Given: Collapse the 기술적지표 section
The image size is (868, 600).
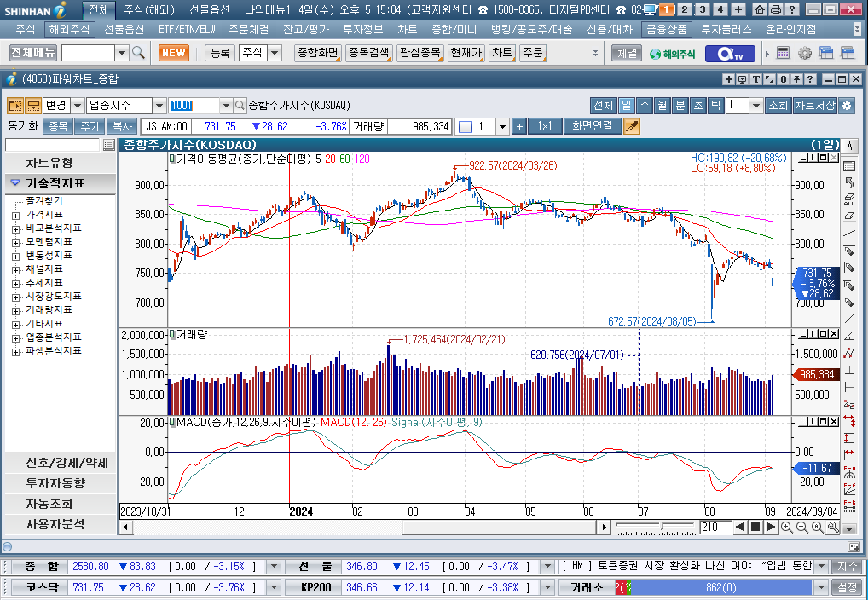Looking at the screenshot, I should point(61,183).
